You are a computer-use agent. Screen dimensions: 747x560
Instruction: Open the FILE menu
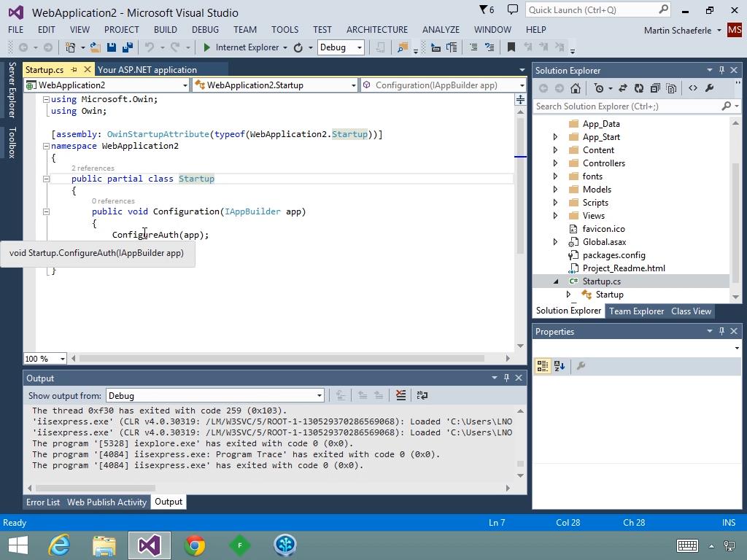[x=16, y=29]
